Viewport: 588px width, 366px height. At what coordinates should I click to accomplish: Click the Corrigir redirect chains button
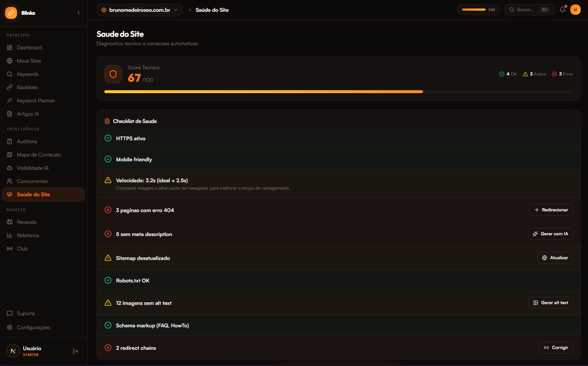coord(556,348)
